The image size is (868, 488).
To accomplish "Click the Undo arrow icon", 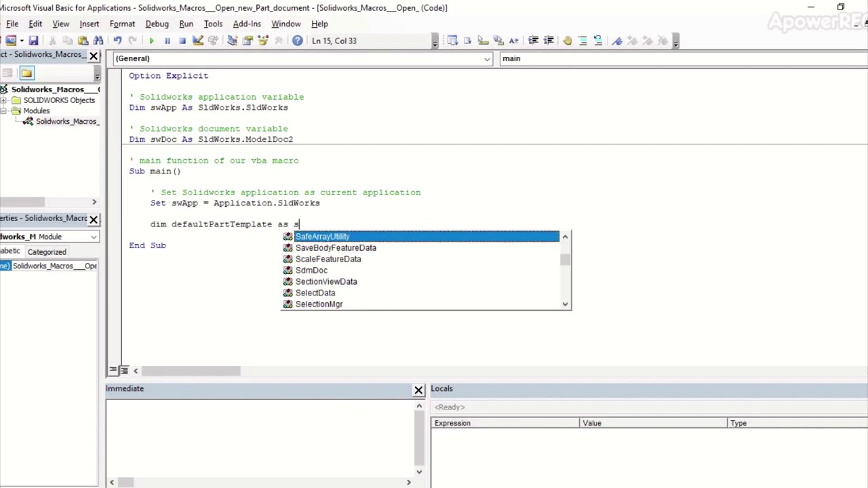I will click(117, 41).
